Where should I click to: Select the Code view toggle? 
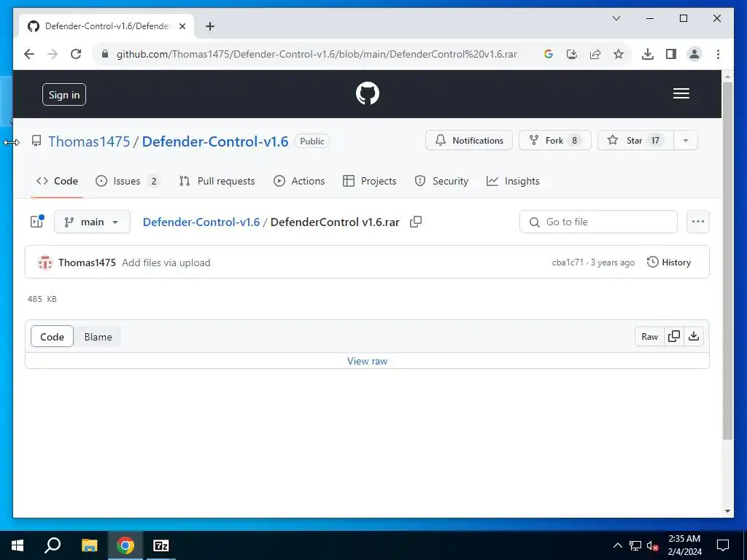52,337
